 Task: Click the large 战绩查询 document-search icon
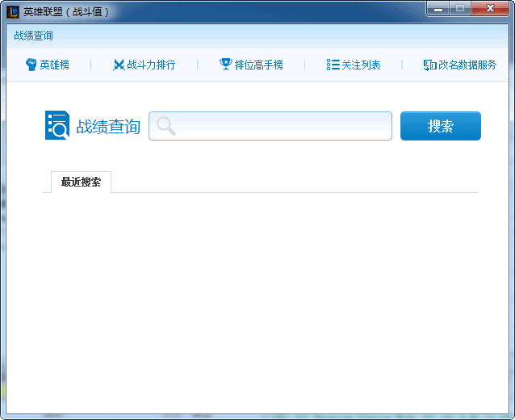(57, 126)
